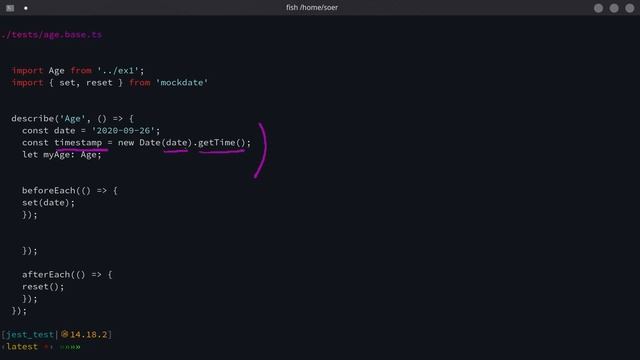
Task: Click the line 'let myAge: Age;'
Action: coord(62,154)
